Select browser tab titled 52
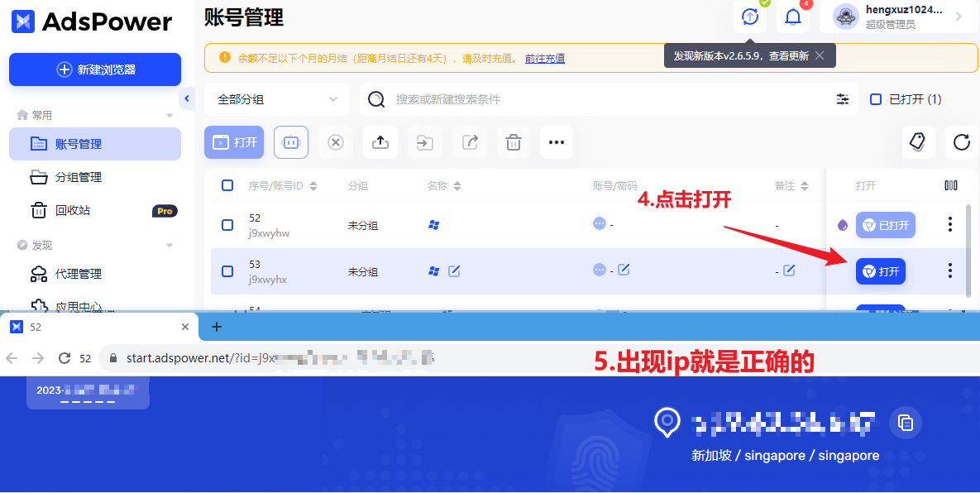Screen dimensions: 980x493 coord(100,327)
